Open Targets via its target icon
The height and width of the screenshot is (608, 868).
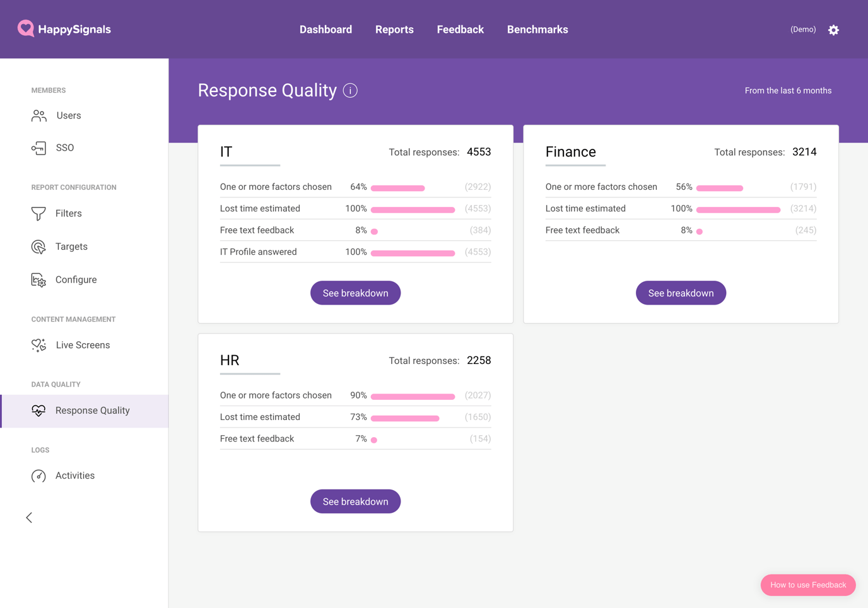tap(38, 247)
